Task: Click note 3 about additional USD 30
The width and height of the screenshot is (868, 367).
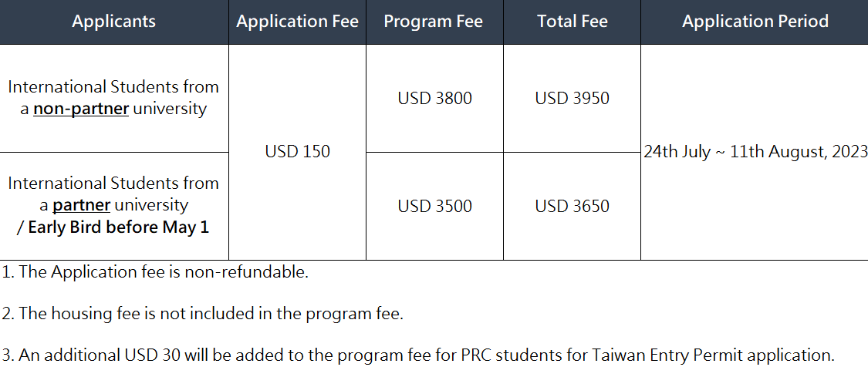Action: (418, 355)
